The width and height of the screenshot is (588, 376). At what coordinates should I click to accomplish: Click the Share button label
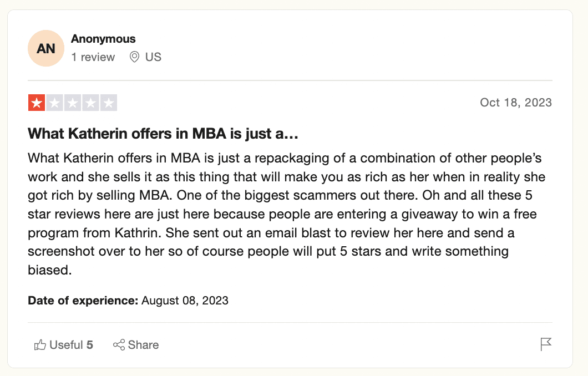(143, 345)
